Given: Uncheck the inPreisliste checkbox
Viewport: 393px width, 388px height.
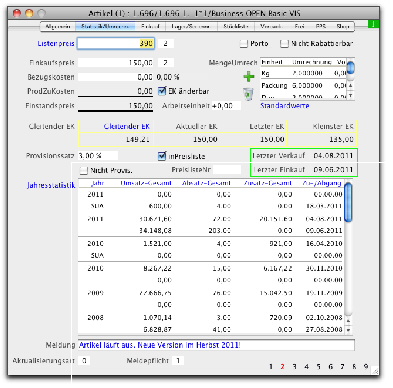Looking at the screenshot, I should point(162,156).
